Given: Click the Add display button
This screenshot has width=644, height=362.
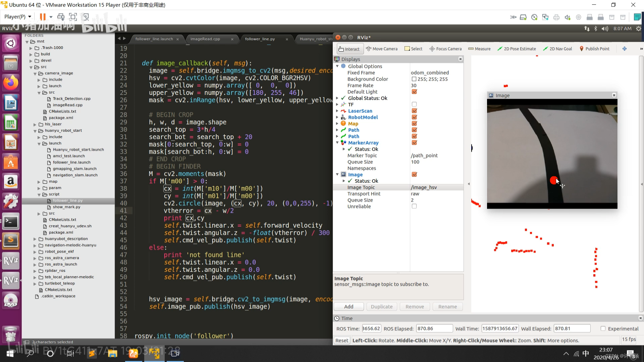Looking at the screenshot, I should 348,307.
